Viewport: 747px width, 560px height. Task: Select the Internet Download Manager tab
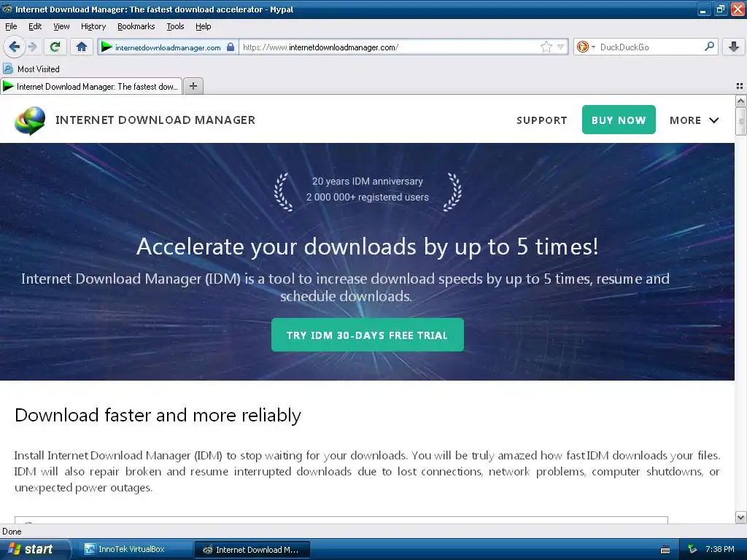point(91,86)
